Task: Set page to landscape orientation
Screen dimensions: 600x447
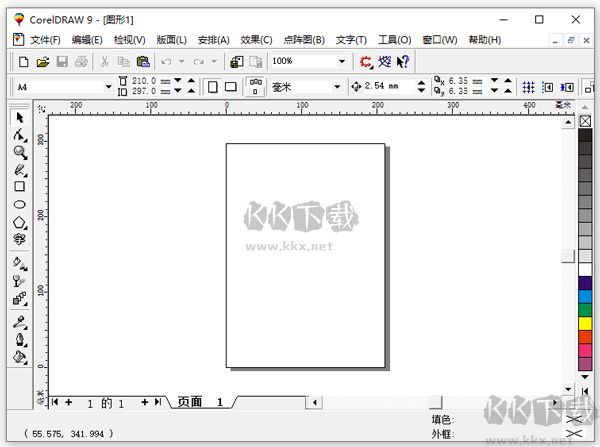Action: pyautogui.click(x=230, y=87)
